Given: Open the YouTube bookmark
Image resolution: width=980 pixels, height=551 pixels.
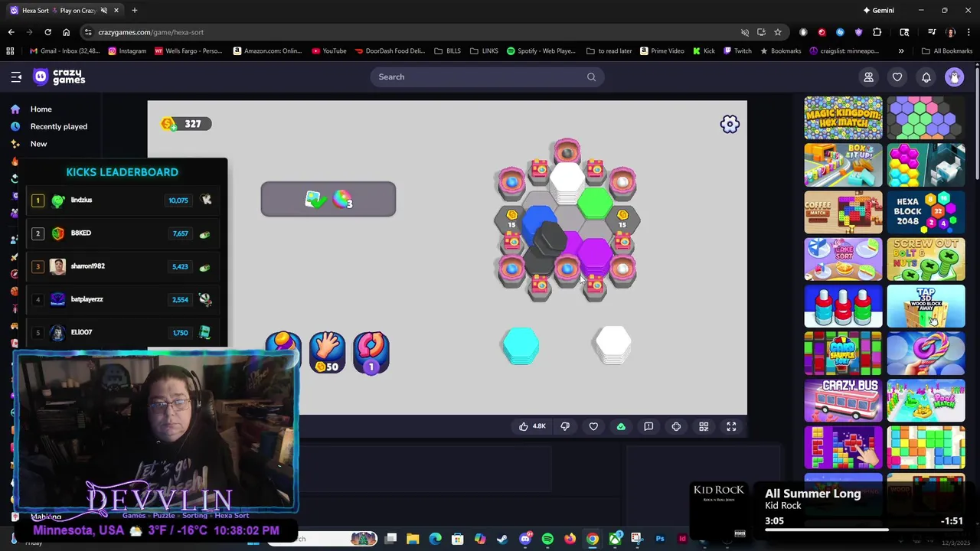Looking at the screenshot, I should click(x=329, y=51).
